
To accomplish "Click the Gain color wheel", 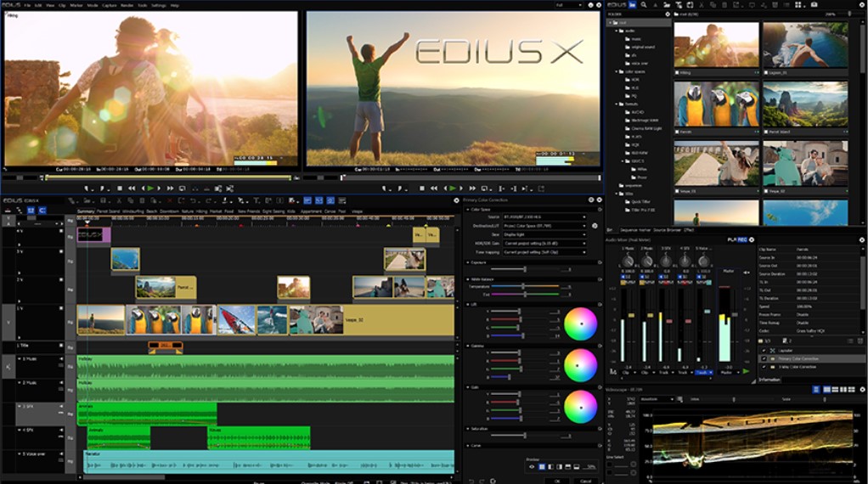I will pyautogui.click(x=580, y=407).
